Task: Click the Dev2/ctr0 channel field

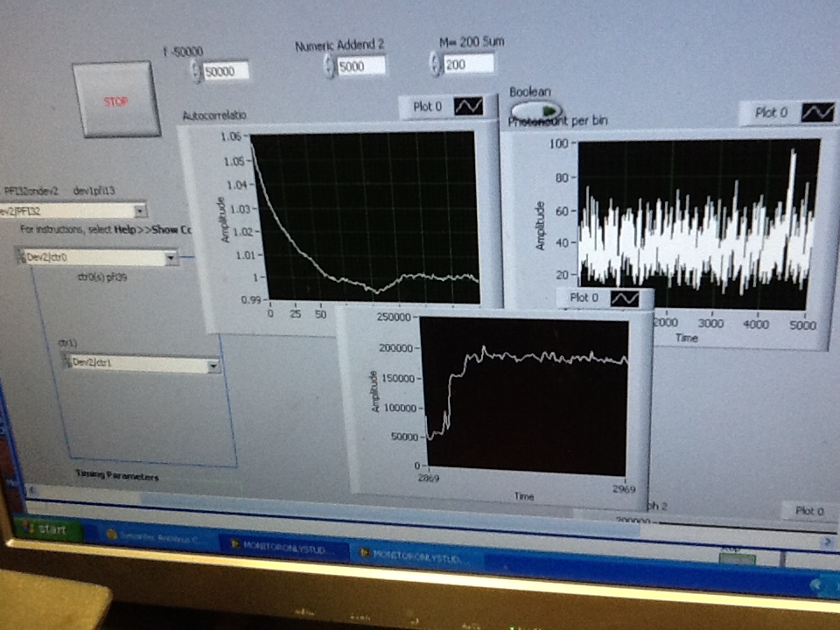Action: coord(97,257)
